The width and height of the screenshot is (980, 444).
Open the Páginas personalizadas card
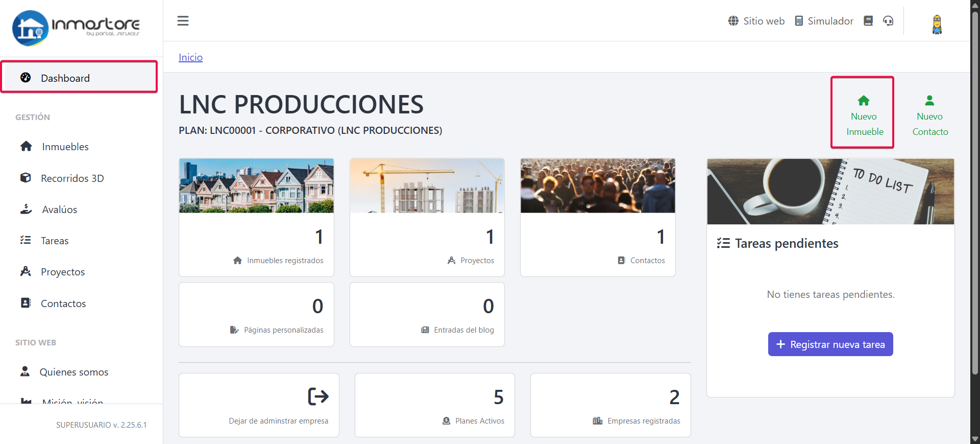click(256, 314)
